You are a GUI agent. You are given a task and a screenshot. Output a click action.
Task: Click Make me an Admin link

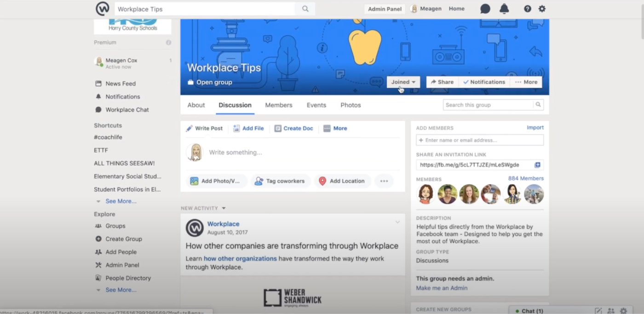[442, 288]
